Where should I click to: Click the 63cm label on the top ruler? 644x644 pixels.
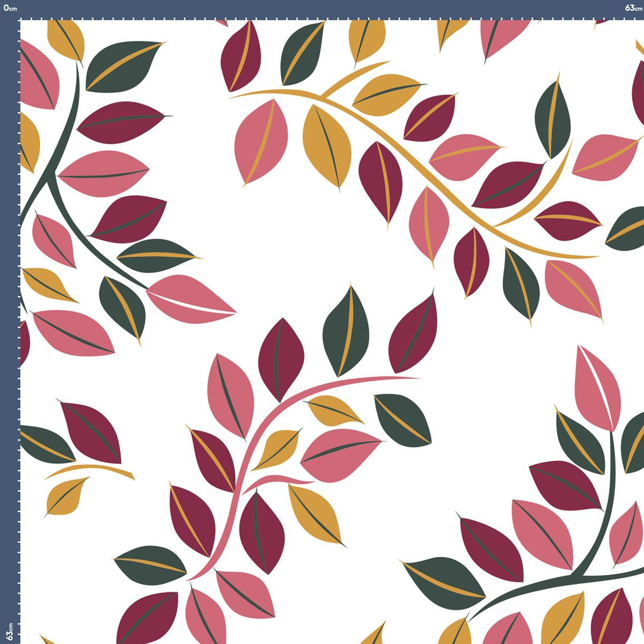[x=633, y=8]
